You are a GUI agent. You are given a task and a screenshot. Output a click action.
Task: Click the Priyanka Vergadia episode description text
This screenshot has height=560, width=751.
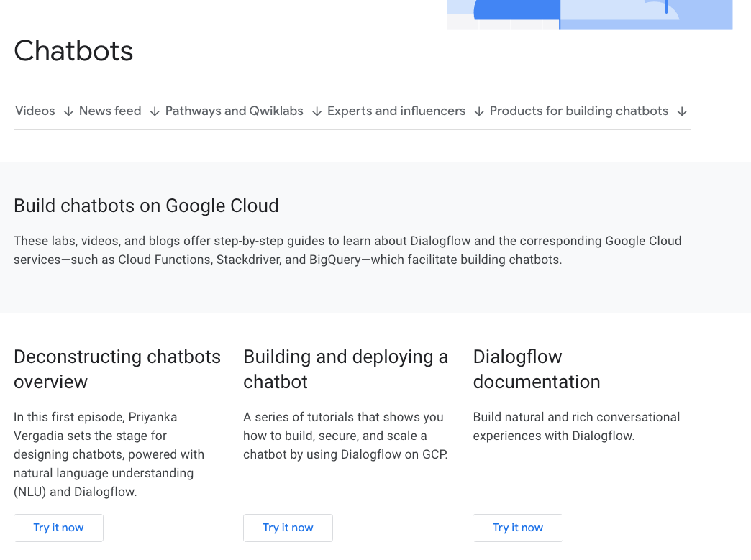point(109,454)
